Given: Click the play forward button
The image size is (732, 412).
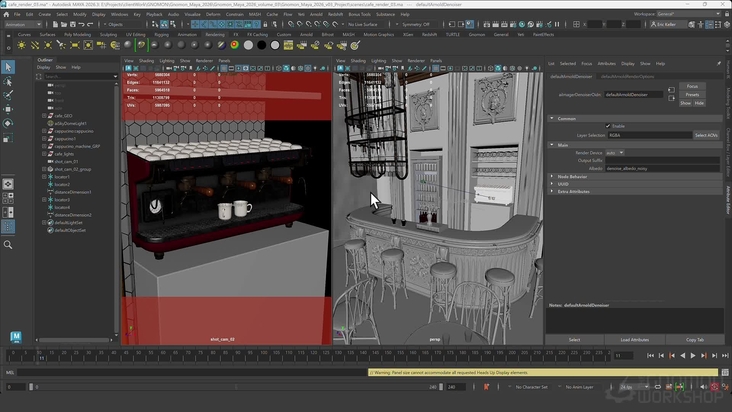Looking at the screenshot, I should tap(693, 356).
